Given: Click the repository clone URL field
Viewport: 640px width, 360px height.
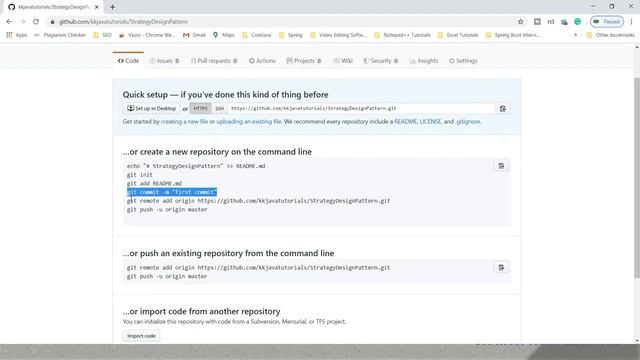Looking at the screenshot, I should tap(362, 109).
